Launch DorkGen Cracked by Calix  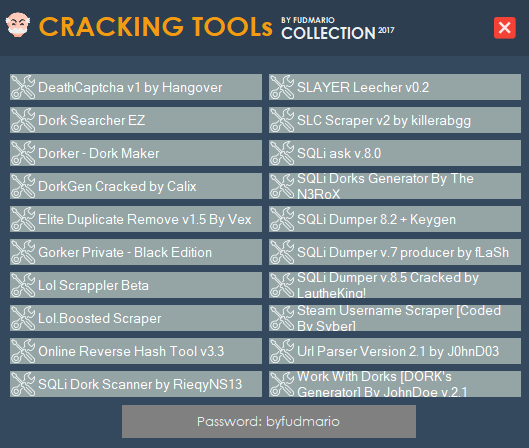point(136,186)
